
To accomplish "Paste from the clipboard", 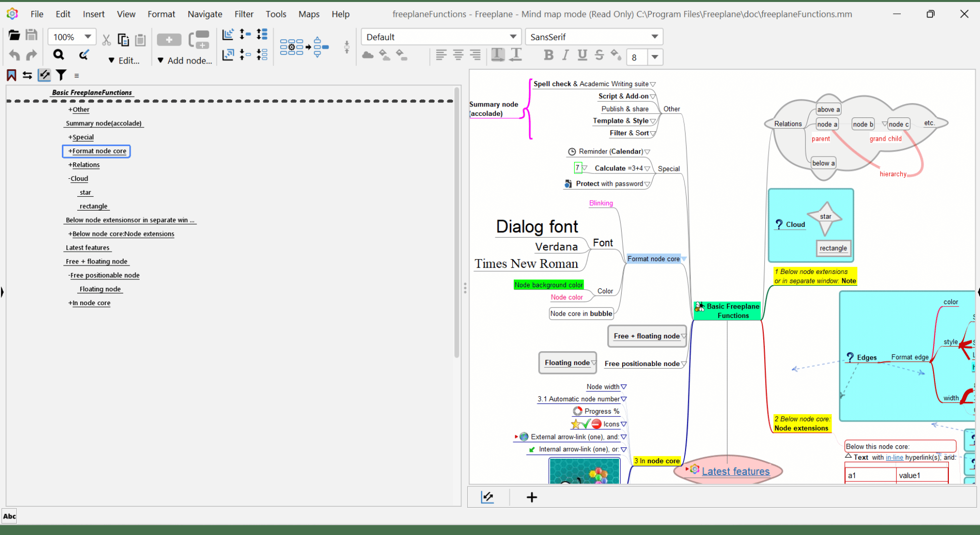I will [141, 40].
